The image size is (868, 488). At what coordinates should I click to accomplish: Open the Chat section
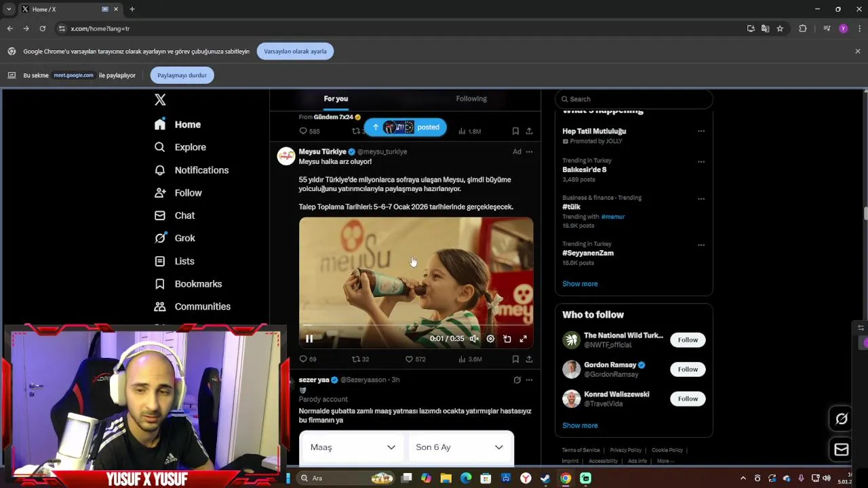(x=174, y=216)
